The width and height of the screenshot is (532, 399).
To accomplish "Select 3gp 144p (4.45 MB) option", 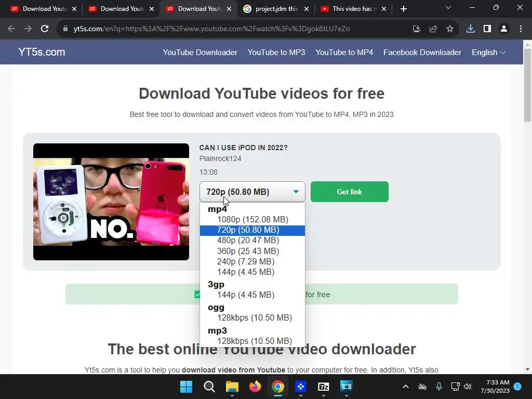I will click(252, 295).
